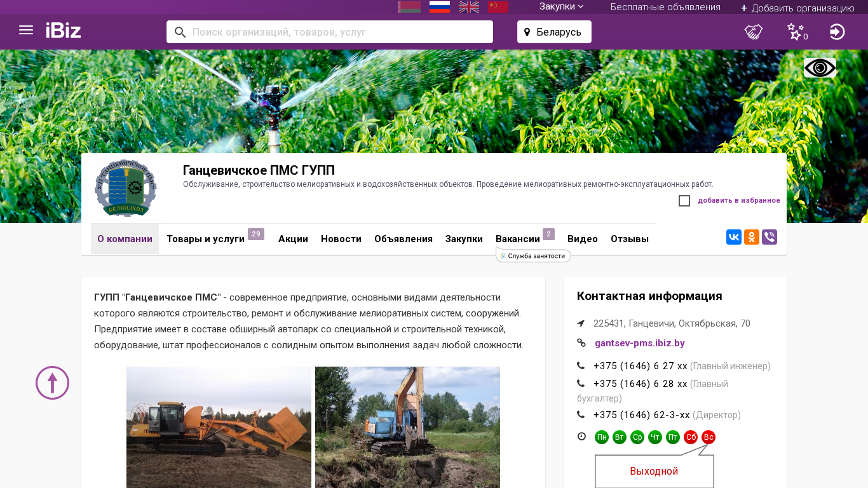Expand the Закупки dropdown in top bar
The image size is (868, 488).
(x=562, y=7)
